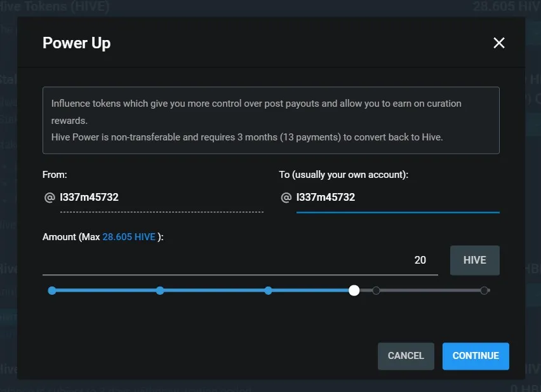Viewport: 541px width, 392px height.
Task: Click the CANCEL button
Action: coord(406,356)
